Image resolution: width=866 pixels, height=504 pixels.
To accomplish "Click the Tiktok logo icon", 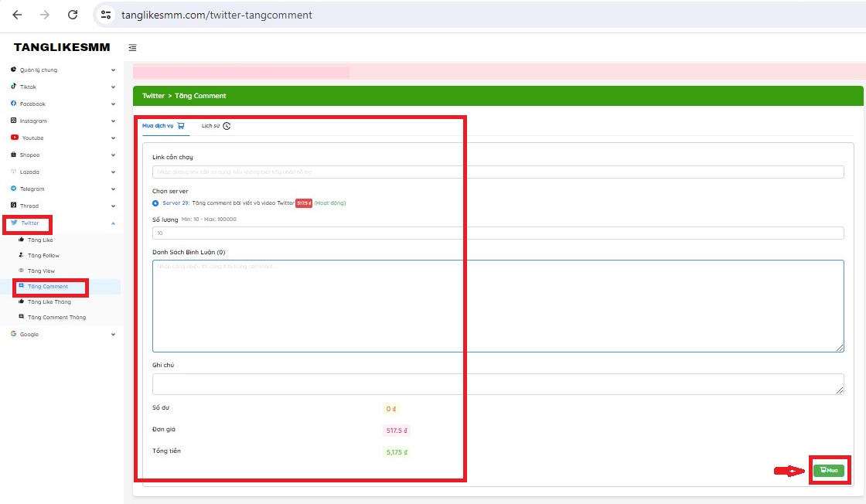I will point(13,86).
